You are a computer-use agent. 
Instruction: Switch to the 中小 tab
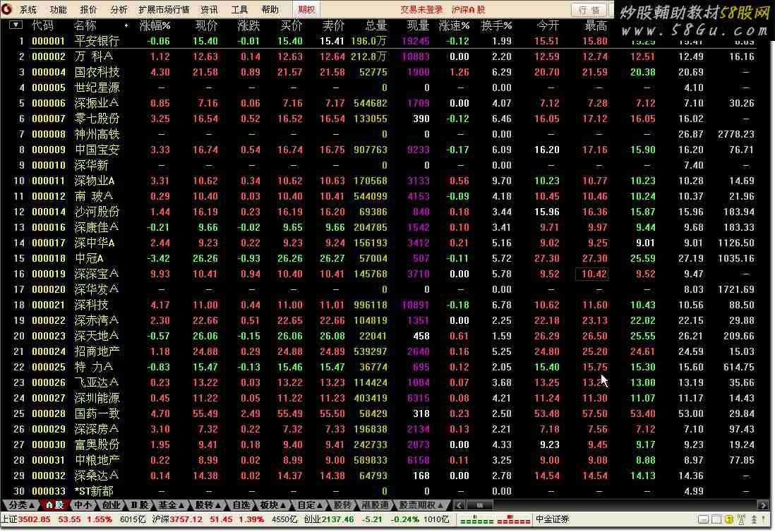point(83,504)
